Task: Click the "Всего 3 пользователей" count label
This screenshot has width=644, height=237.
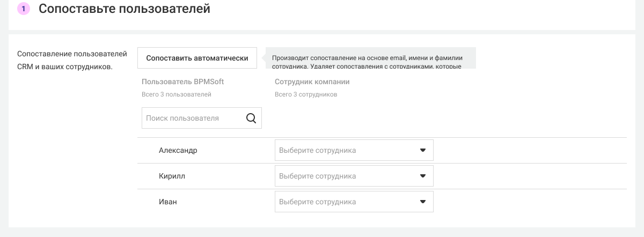Action: click(176, 94)
